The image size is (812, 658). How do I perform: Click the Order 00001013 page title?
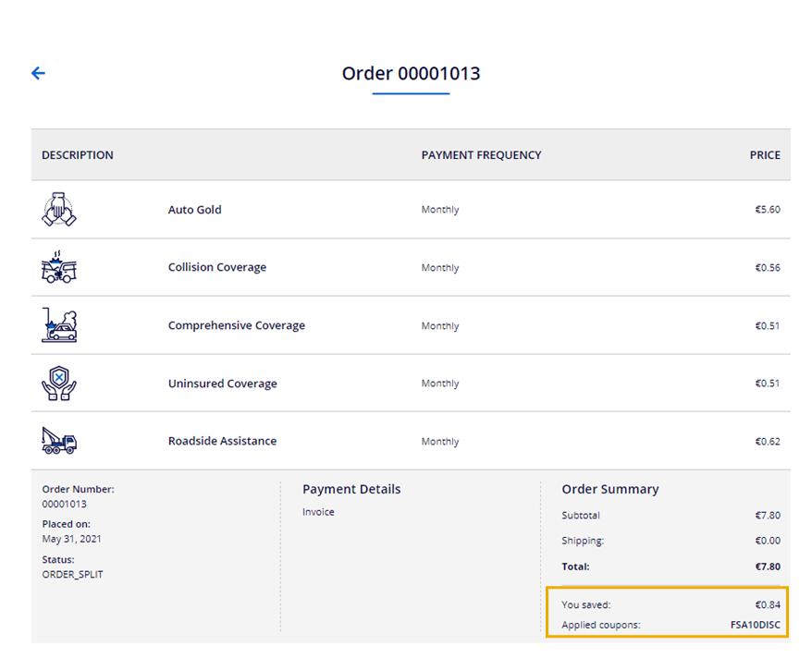click(x=411, y=73)
